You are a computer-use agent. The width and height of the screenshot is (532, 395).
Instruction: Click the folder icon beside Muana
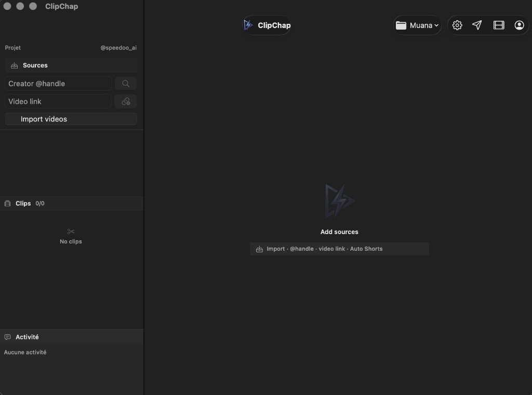pyautogui.click(x=401, y=25)
